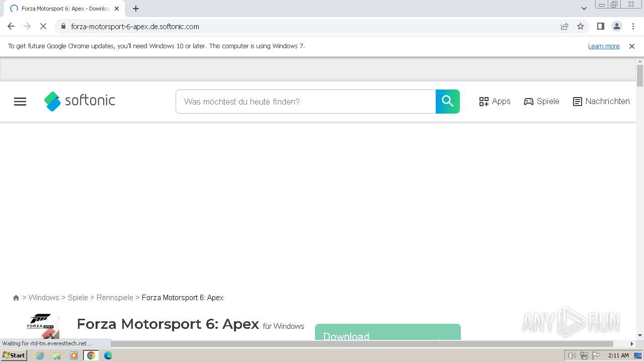Click the browser forward arrow

(x=27, y=26)
